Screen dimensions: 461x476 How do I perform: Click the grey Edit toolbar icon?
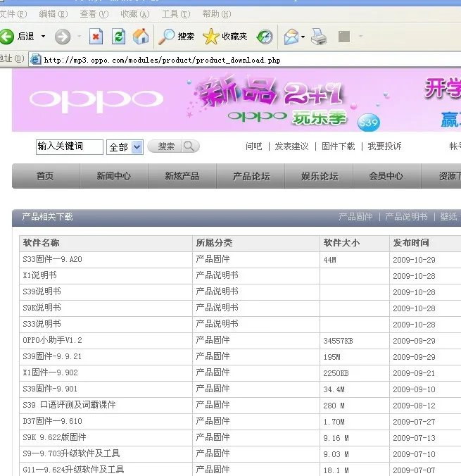tap(344, 37)
